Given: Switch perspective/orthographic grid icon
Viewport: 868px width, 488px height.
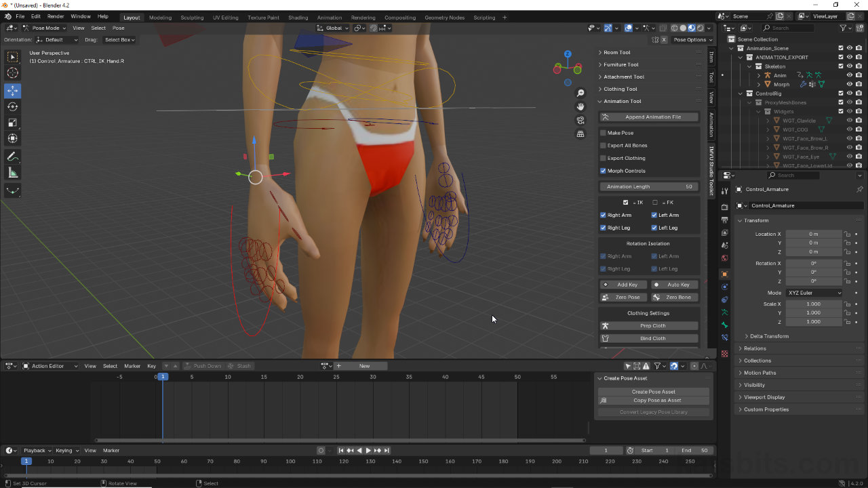Looking at the screenshot, I should pos(580,134).
